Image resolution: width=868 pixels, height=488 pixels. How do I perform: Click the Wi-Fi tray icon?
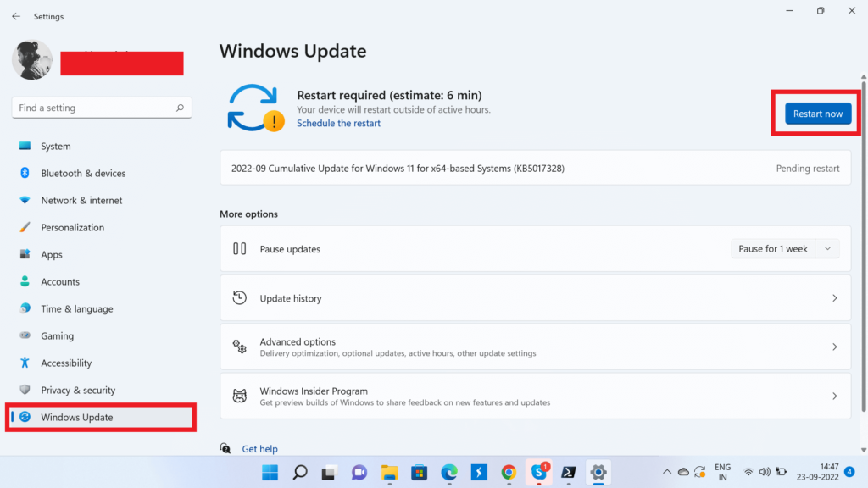[748, 472]
